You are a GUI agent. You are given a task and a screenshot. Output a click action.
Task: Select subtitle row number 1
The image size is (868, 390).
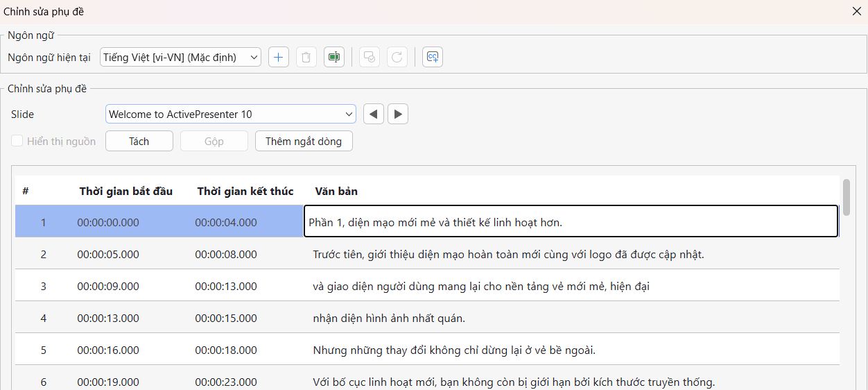pyautogui.click(x=43, y=222)
